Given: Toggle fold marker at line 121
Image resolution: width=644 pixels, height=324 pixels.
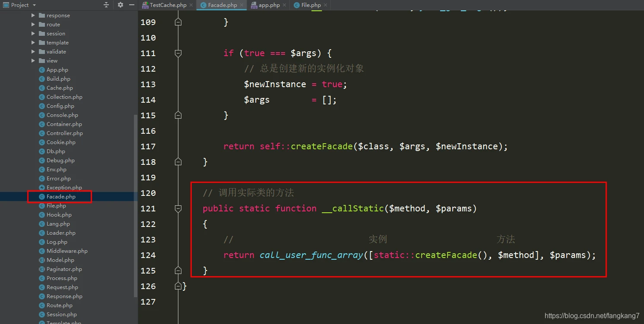Looking at the screenshot, I should click(178, 208).
